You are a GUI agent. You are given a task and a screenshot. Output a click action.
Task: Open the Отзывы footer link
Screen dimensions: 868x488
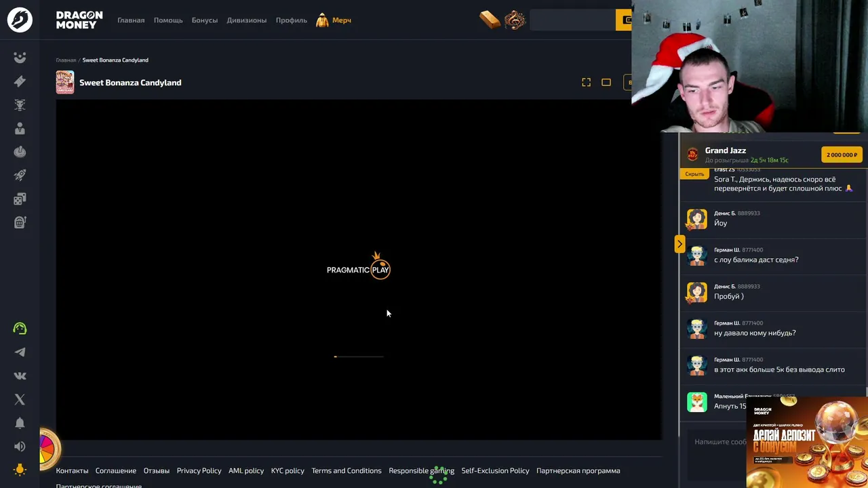click(157, 470)
